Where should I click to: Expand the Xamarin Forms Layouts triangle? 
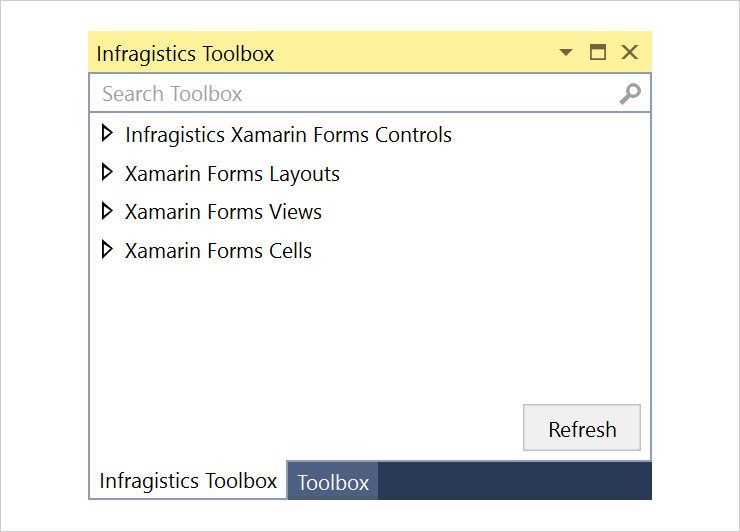pos(107,173)
